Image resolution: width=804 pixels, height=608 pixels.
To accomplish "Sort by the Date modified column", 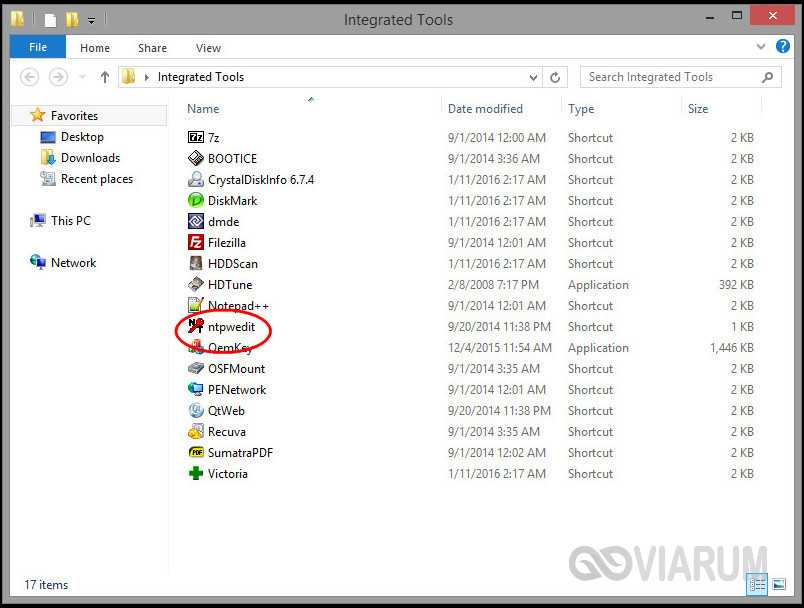I will click(485, 109).
